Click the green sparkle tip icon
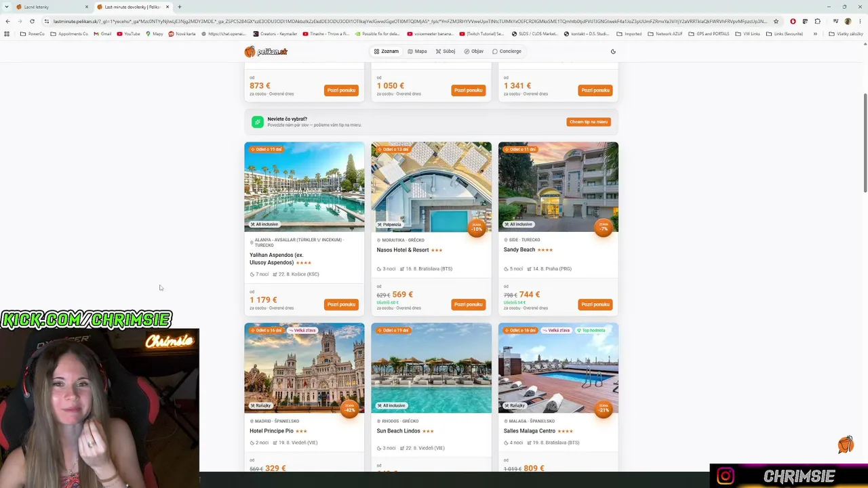The width and height of the screenshot is (868, 488). 258,122
